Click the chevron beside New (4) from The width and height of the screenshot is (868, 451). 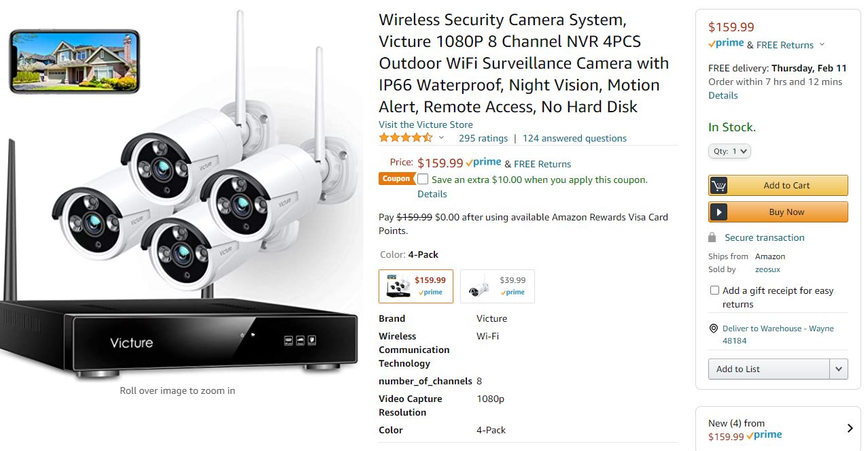tap(850, 429)
